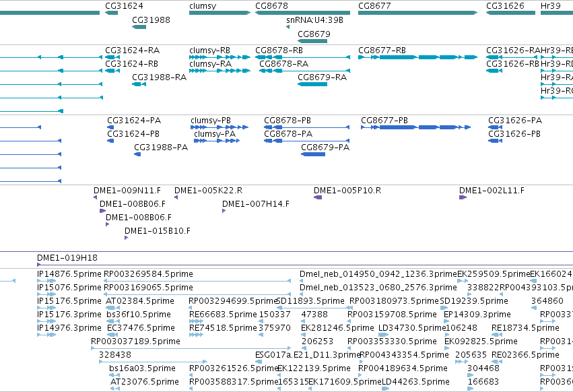Click EST label RP003269584.5prime
573x392 pixels.
click(x=148, y=274)
